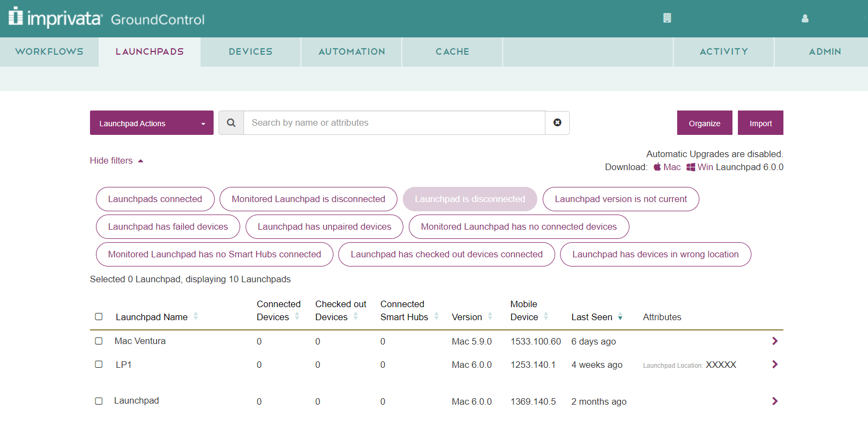Toggle the Launchpads connected filter
This screenshot has width=868, height=422.
tap(155, 199)
